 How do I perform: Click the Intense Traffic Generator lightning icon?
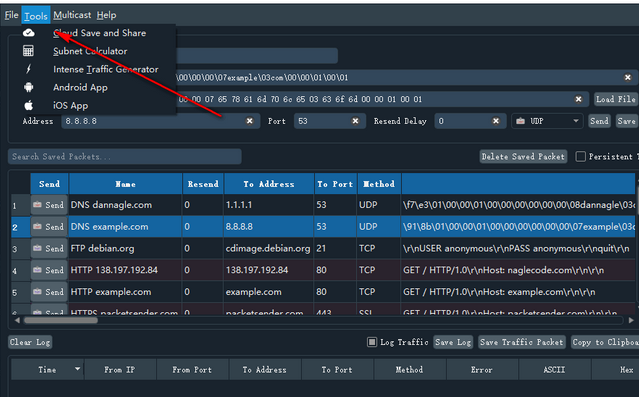(28, 69)
